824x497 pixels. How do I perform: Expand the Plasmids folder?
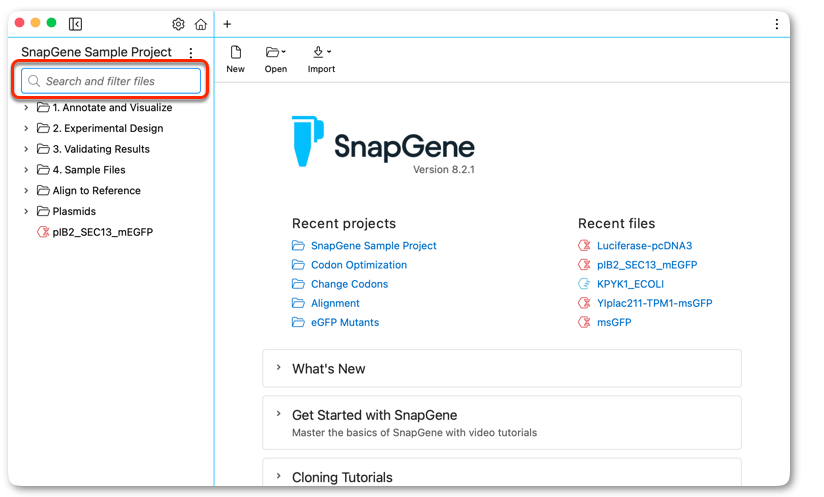tap(26, 211)
